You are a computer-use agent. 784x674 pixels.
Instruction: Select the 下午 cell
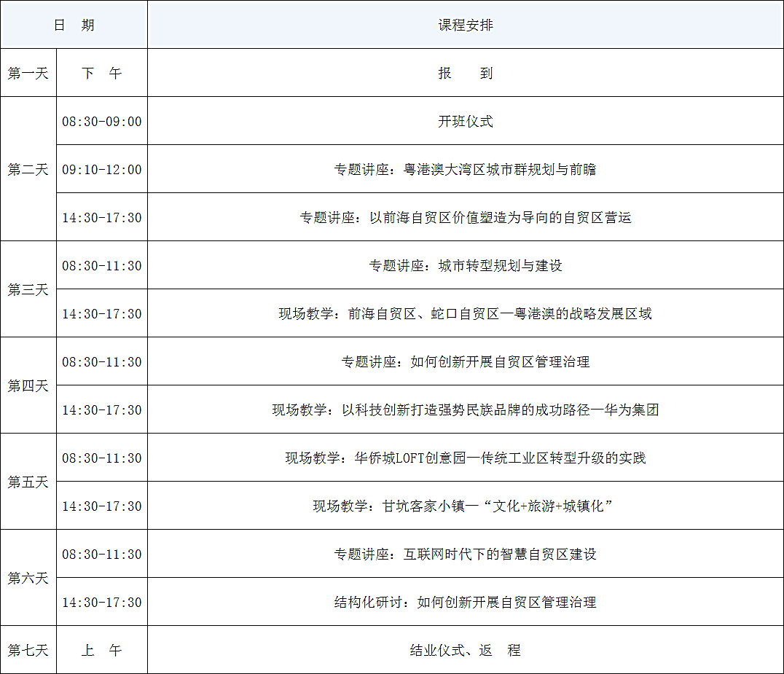(x=102, y=73)
